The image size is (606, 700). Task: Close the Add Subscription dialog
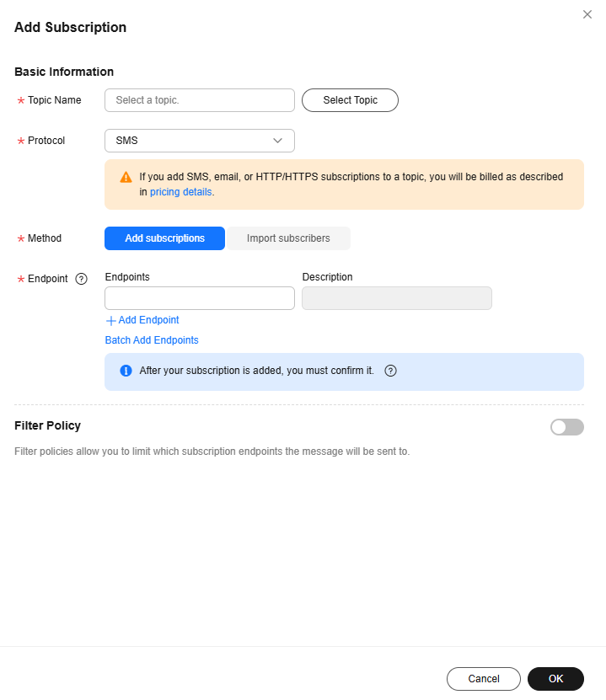(x=587, y=14)
